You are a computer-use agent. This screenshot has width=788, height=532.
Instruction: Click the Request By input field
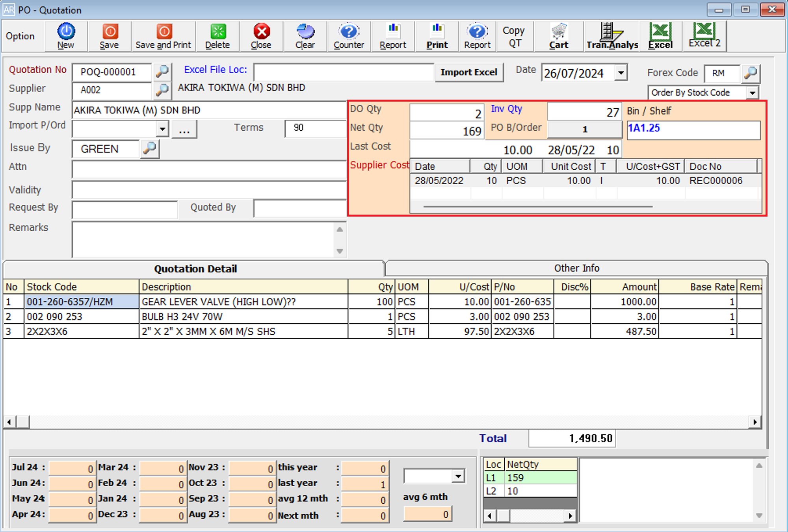(125, 209)
